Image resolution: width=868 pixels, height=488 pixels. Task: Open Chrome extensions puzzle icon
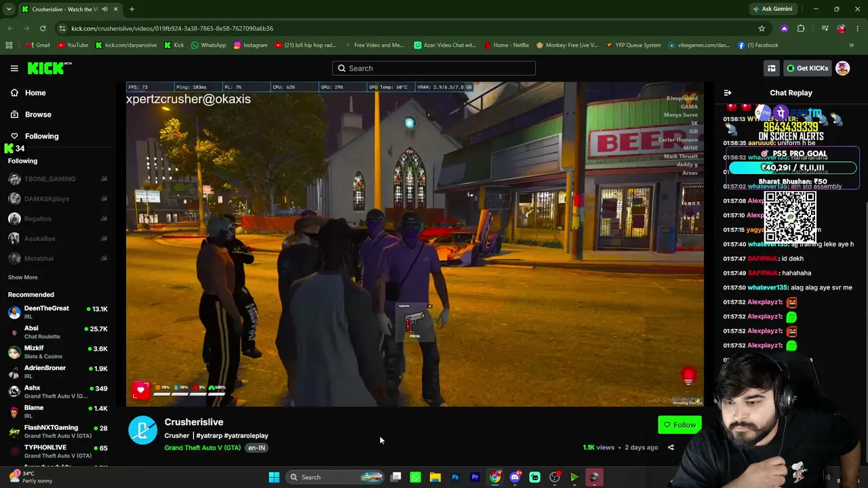pyautogui.click(x=801, y=28)
